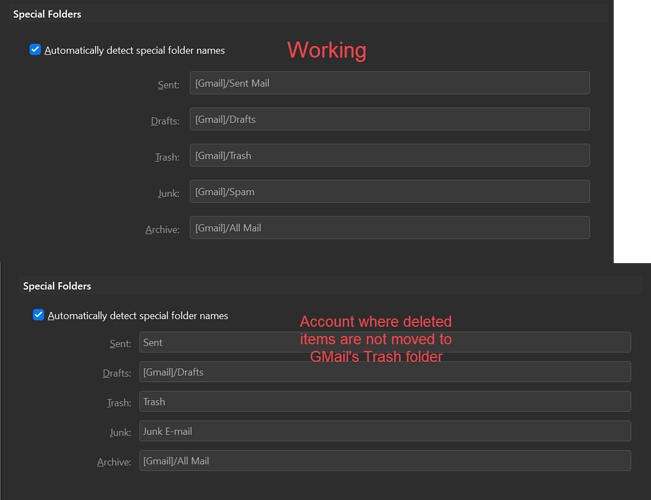Image resolution: width=651 pixels, height=500 pixels.
Task: Click the Special Folders heading of the Working panel
Action: coord(47,15)
